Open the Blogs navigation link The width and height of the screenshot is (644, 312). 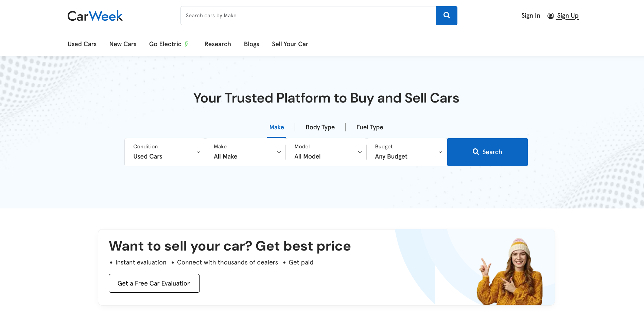click(x=251, y=44)
